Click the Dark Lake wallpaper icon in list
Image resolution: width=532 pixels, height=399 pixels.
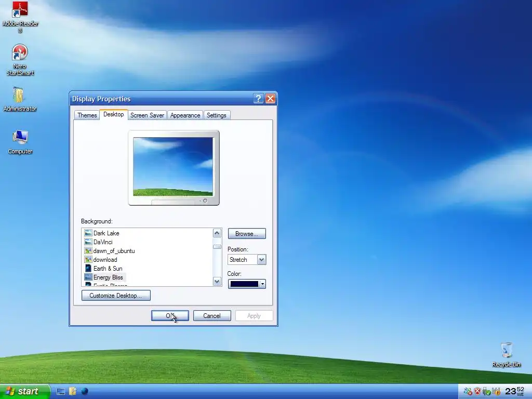click(x=88, y=233)
